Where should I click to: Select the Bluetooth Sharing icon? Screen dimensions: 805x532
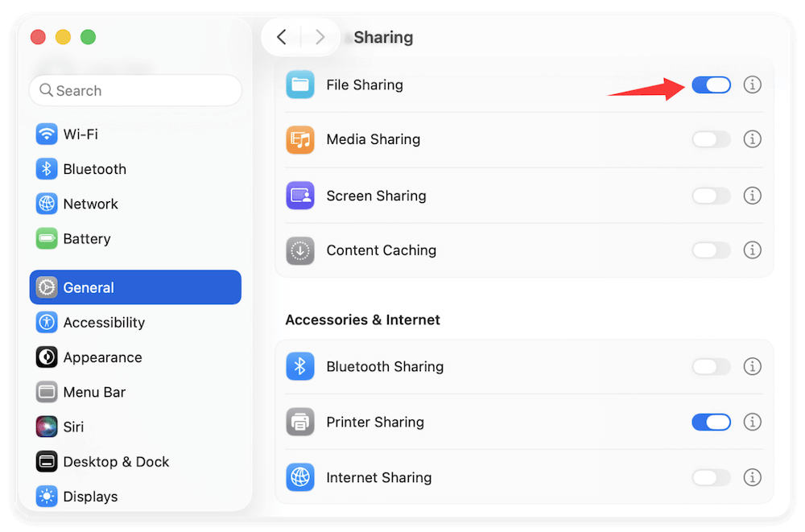coord(299,366)
